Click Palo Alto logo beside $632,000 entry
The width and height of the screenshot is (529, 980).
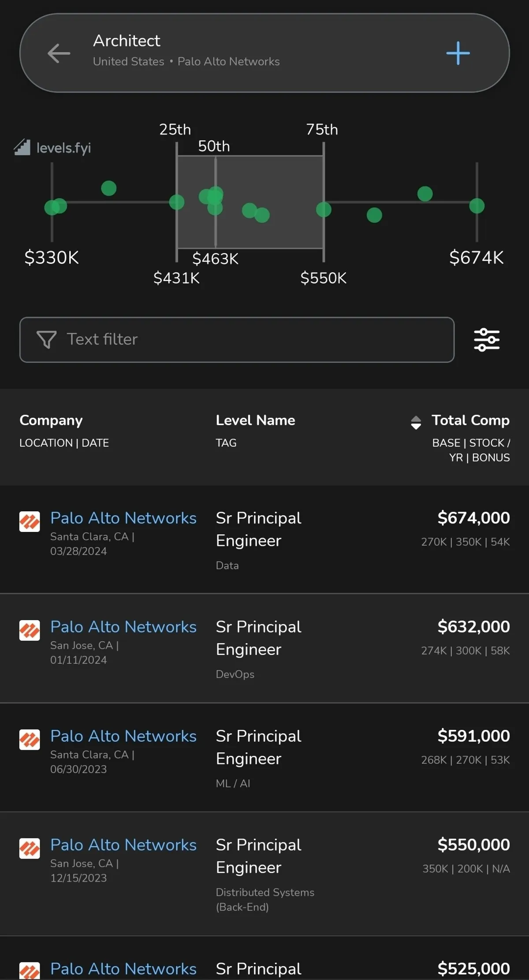click(x=30, y=631)
